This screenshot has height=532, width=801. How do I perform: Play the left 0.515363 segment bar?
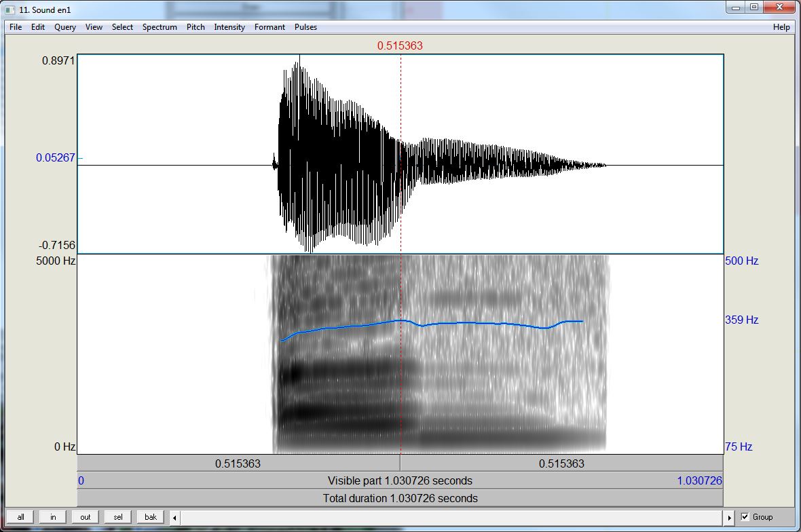pyautogui.click(x=238, y=463)
